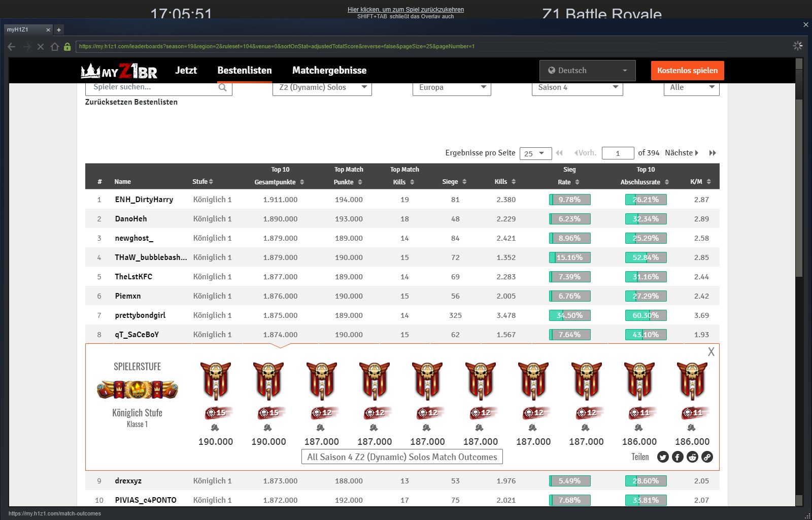This screenshot has width=812, height=520.
Task: Click the Königlich Stufe rank emblem
Action: [138, 389]
